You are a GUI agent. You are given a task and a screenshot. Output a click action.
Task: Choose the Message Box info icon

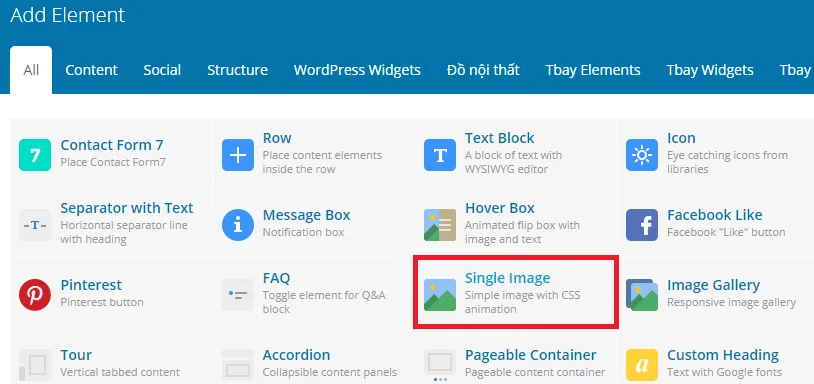(x=238, y=225)
